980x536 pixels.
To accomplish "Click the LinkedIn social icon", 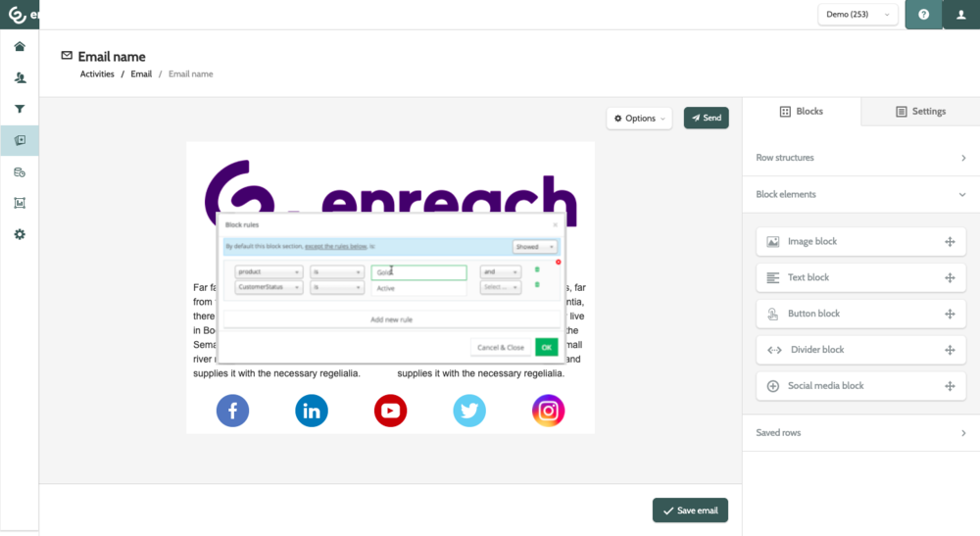I will tap(312, 411).
